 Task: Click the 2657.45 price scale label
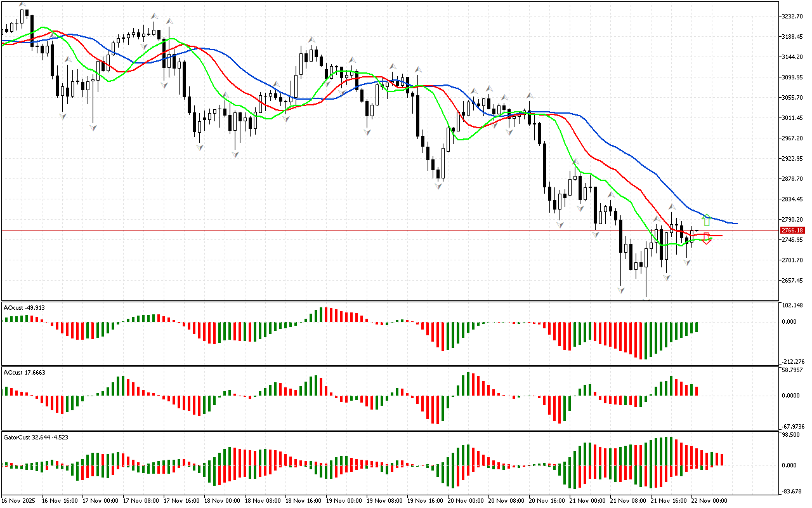(794, 281)
